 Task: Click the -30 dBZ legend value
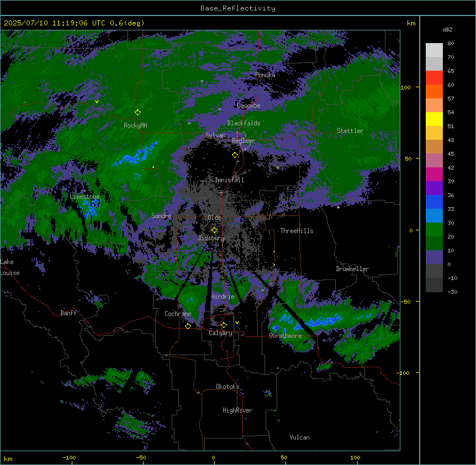(452, 292)
